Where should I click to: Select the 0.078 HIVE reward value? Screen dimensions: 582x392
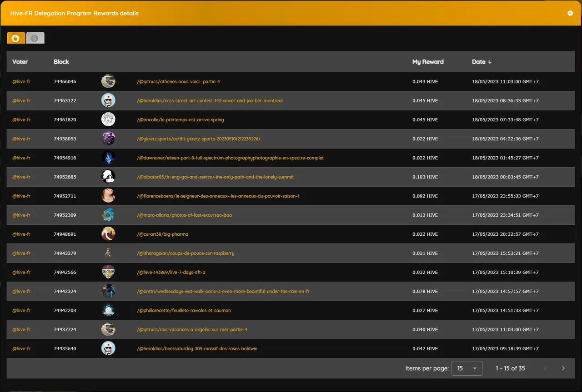click(425, 292)
